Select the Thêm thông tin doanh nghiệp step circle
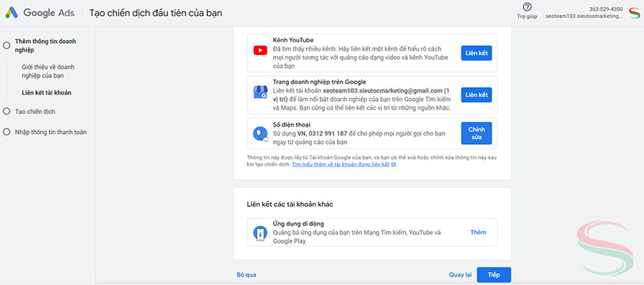Screen dimensions: 644x285 (x=6, y=45)
